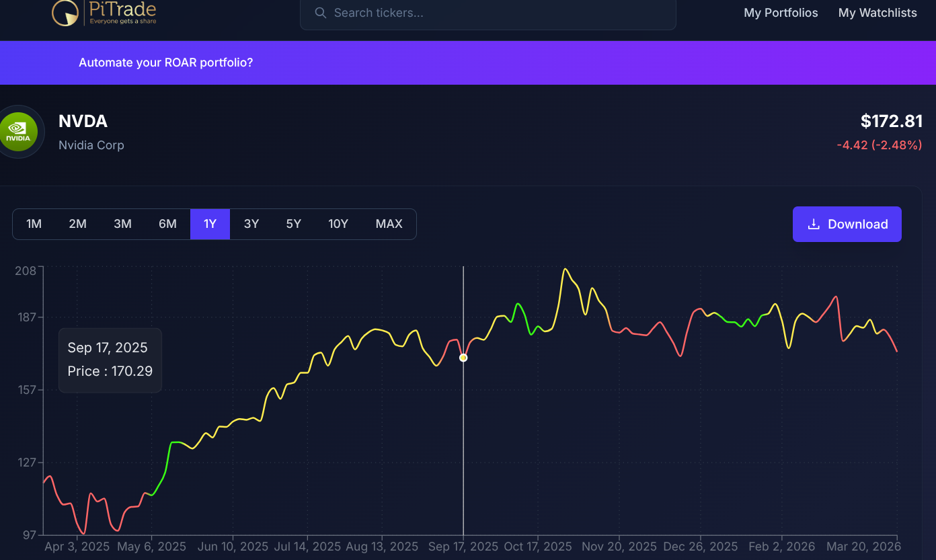Select the 2M time range
Image resolution: width=936 pixels, height=560 pixels.
point(77,224)
